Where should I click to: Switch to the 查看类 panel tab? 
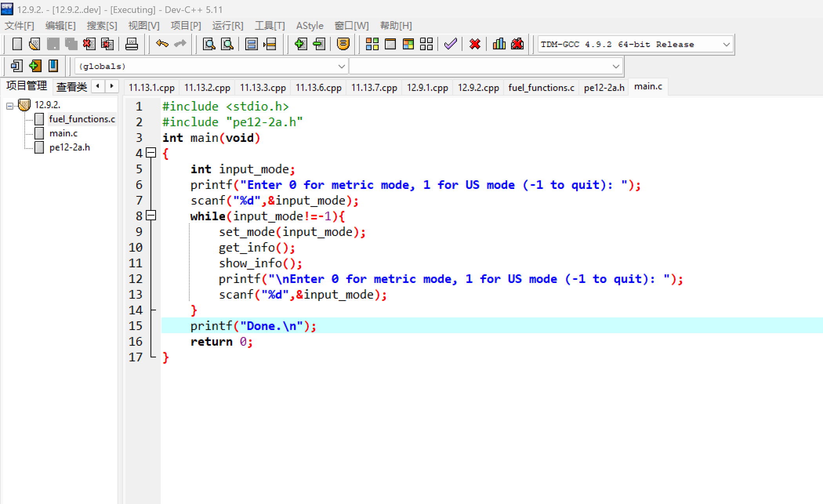71,87
